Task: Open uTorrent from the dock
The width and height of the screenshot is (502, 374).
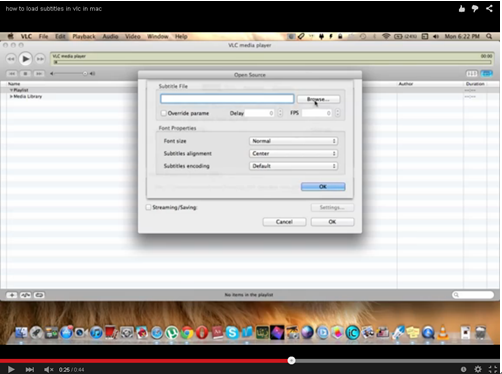Action: pyautogui.click(x=172, y=332)
